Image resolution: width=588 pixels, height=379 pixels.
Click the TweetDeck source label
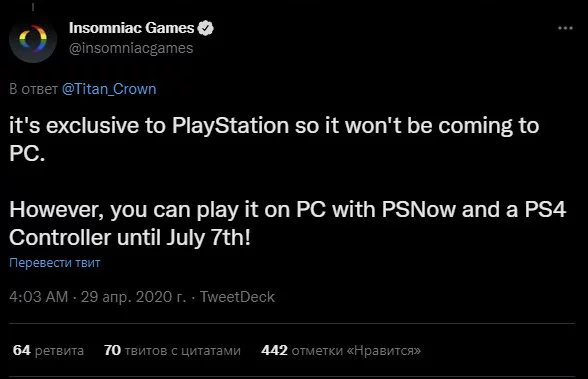237,297
